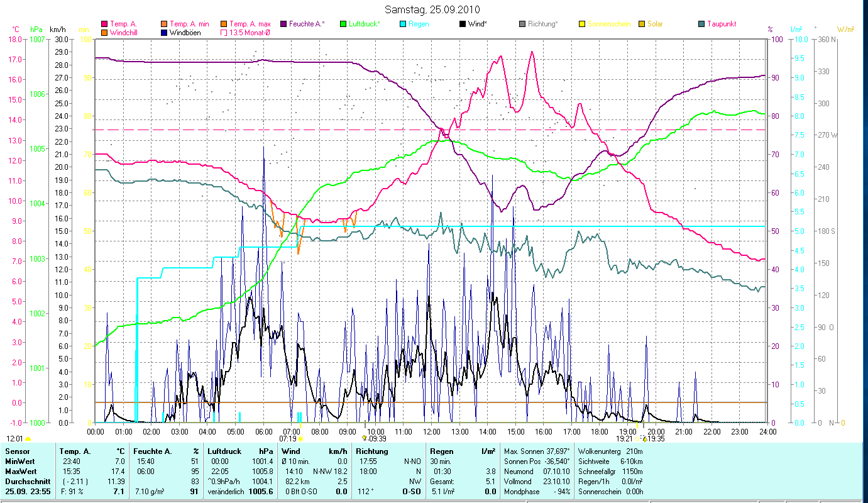Click the pink Temp. A. legend swatch

pyautogui.click(x=104, y=24)
